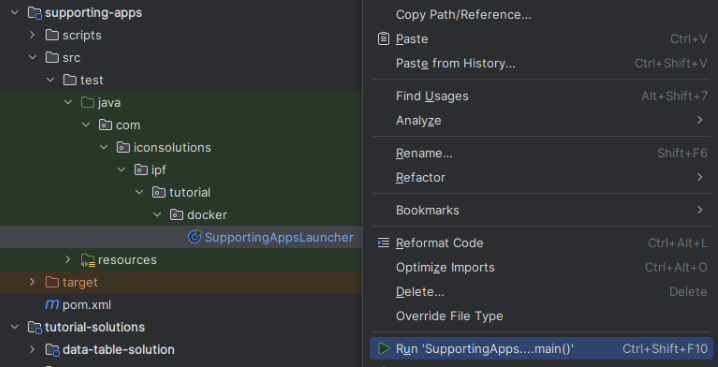Click the supporting-apps module folder icon
Viewport: 718px width, 367px height.
coord(35,13)
